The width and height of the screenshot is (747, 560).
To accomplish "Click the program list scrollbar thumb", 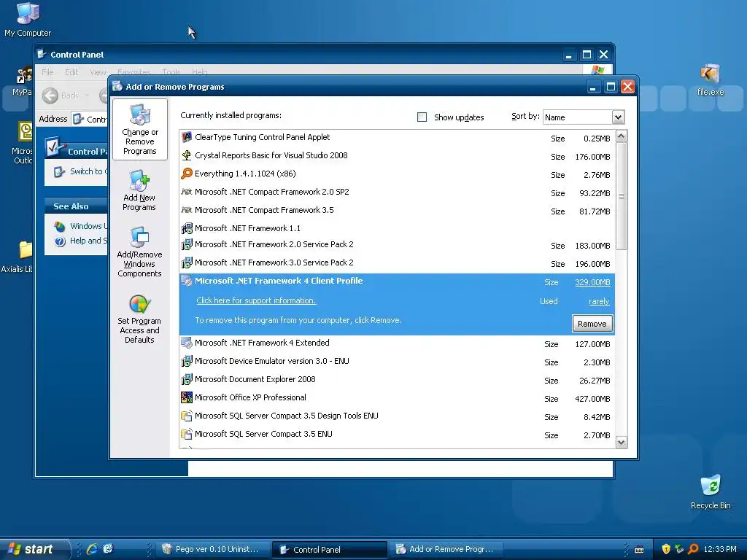I will point(622,196).
